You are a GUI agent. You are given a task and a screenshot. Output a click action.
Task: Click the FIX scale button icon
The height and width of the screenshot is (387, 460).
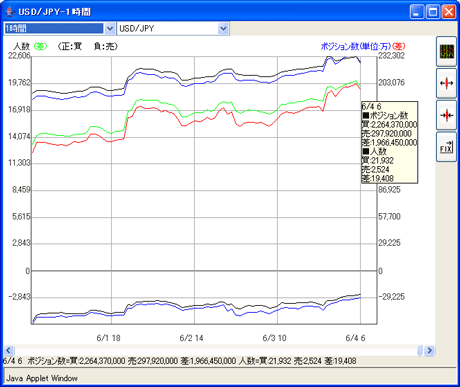click(x=446, y=147)
